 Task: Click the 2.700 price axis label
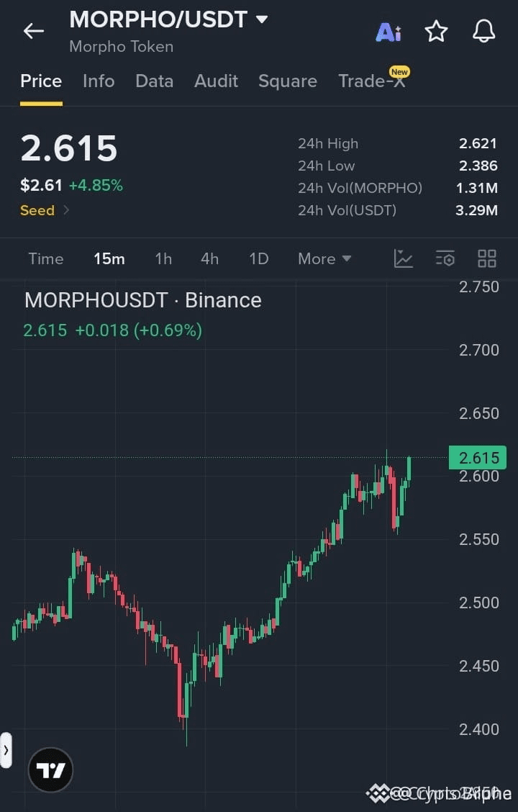[x=478, y=350]
